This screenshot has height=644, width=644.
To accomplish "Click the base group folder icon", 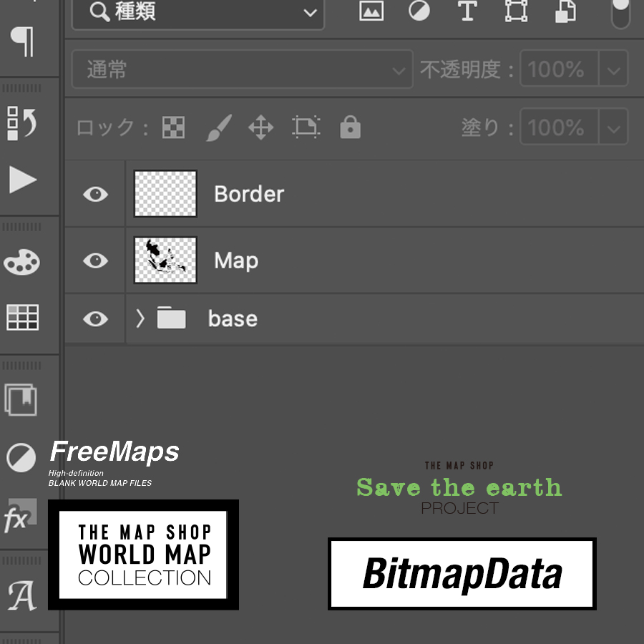I will 171,318.
